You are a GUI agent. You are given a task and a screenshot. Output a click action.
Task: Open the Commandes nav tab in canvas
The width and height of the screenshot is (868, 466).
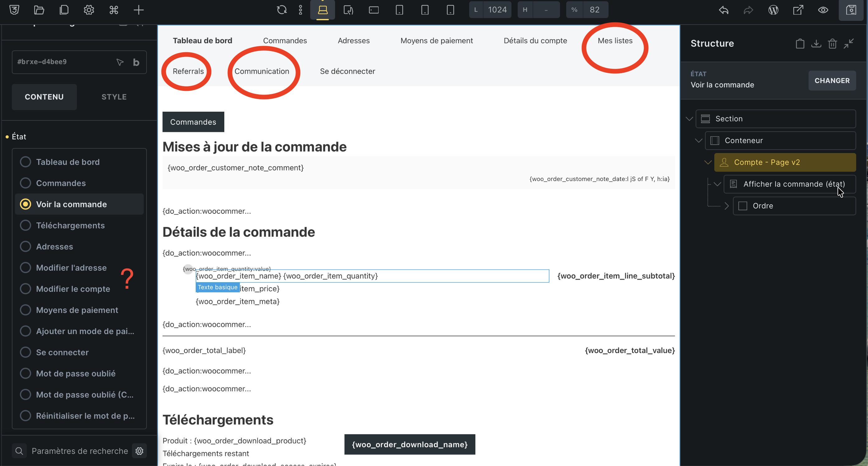(x=285, y=40)
